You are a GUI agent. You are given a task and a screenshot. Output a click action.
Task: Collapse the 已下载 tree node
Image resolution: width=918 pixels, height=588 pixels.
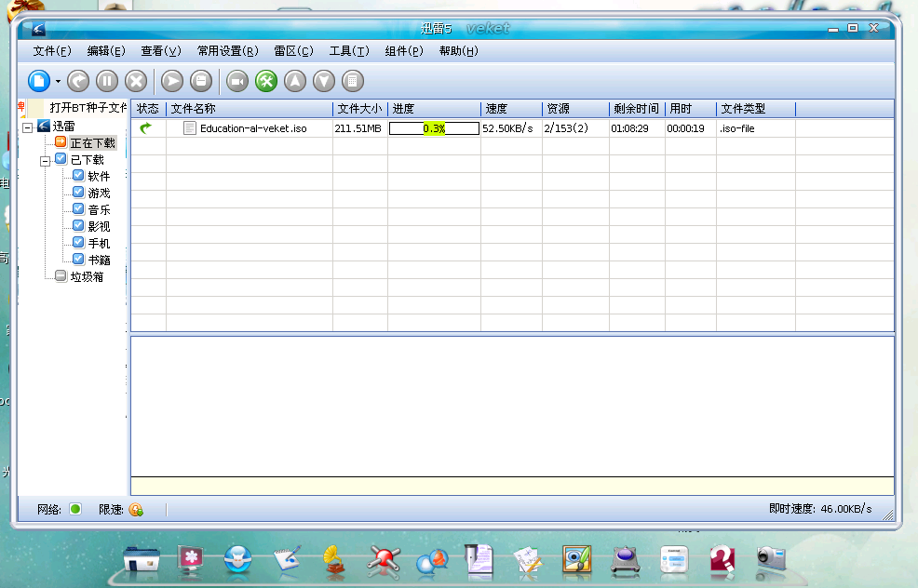click(x=45, y=161)
